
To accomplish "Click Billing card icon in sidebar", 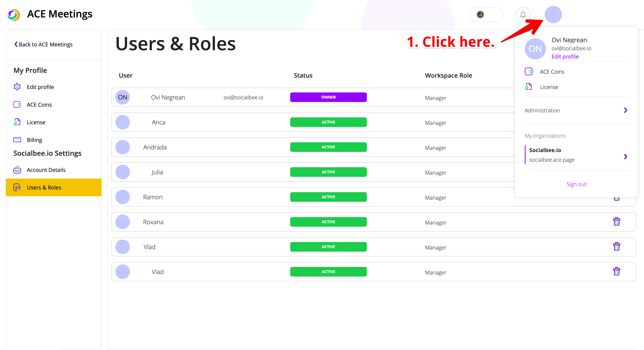I will pyautogui.click(x=17, y=140).
